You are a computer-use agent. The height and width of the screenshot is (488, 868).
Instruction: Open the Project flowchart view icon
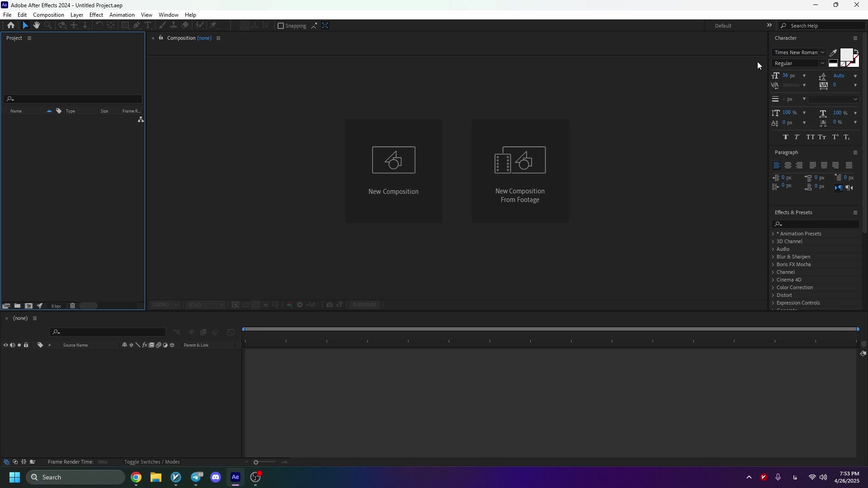(141, 120)
